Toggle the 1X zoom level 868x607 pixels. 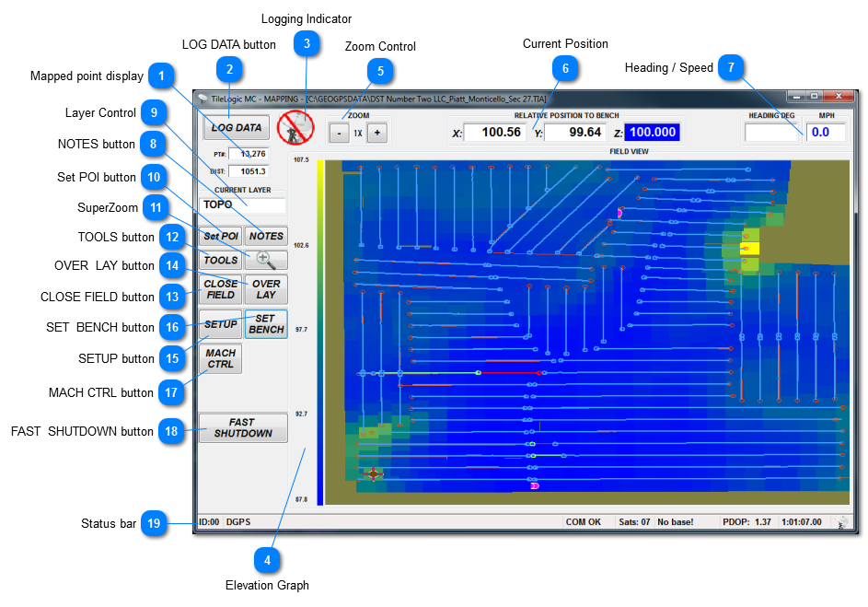point(358,132)
